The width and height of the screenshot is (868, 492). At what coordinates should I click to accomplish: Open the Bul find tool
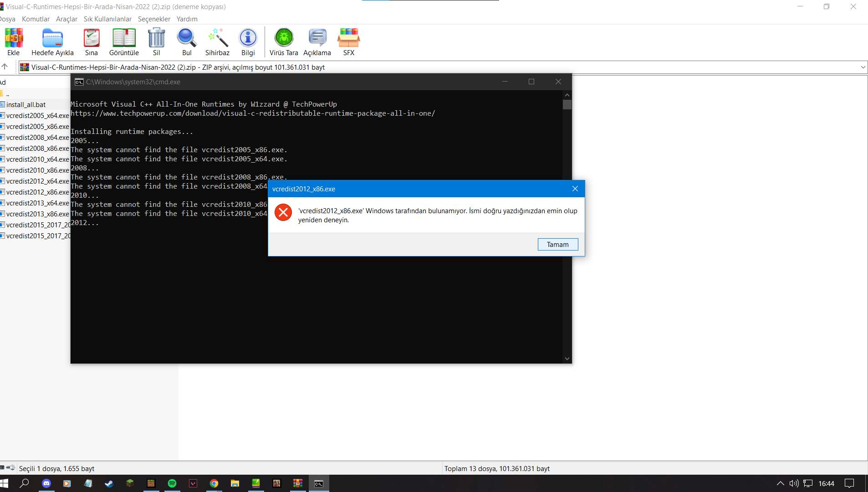[x=187, y=42]
